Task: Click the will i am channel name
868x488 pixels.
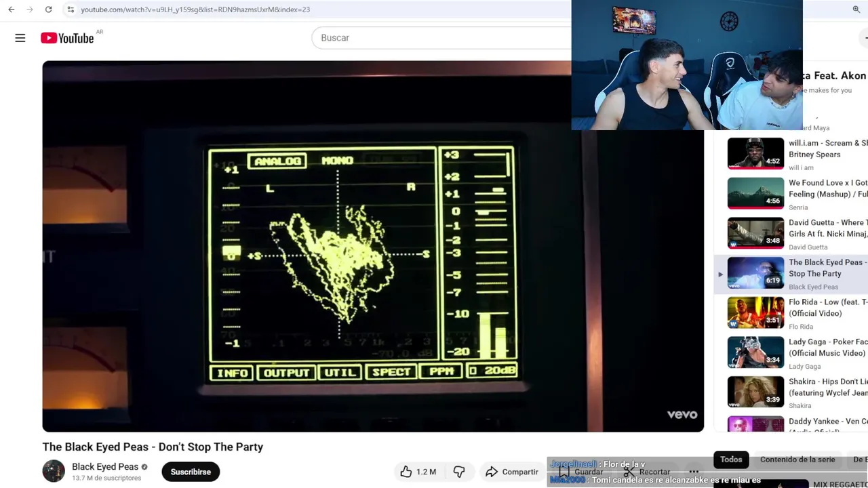Action: click(801, 168)
